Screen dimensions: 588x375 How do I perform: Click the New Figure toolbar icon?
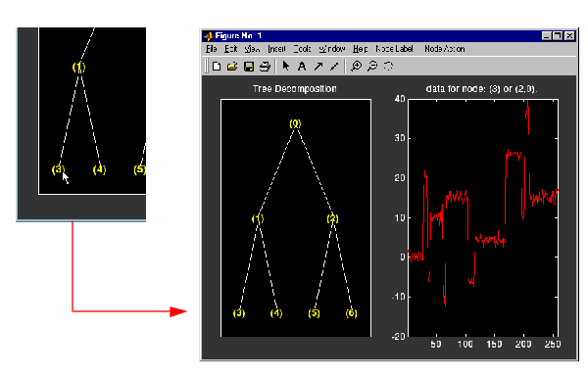pos(217,67)
